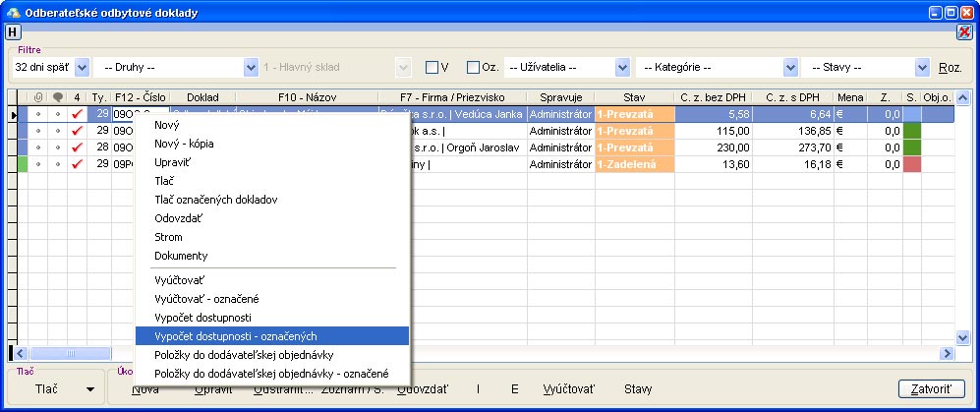980x412 pixels.
Task: Enable the Oz. checkbox in filters
Action: (474, 67)
